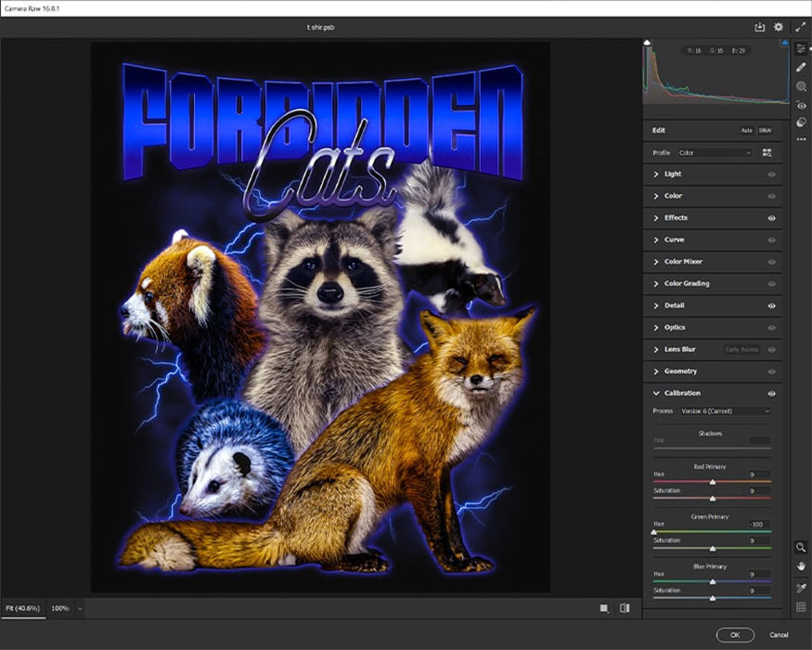The height and width of the screenshot is (650, 812).
Task: Select the Healing tool in right toolbar
Action: tap(801, 67)
